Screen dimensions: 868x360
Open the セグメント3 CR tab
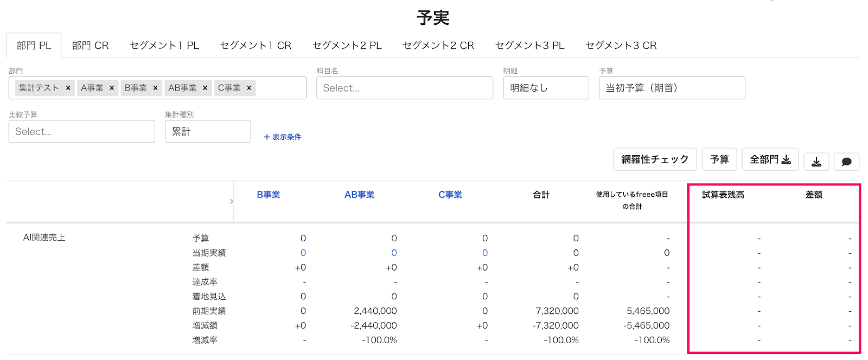coord(621,46)
